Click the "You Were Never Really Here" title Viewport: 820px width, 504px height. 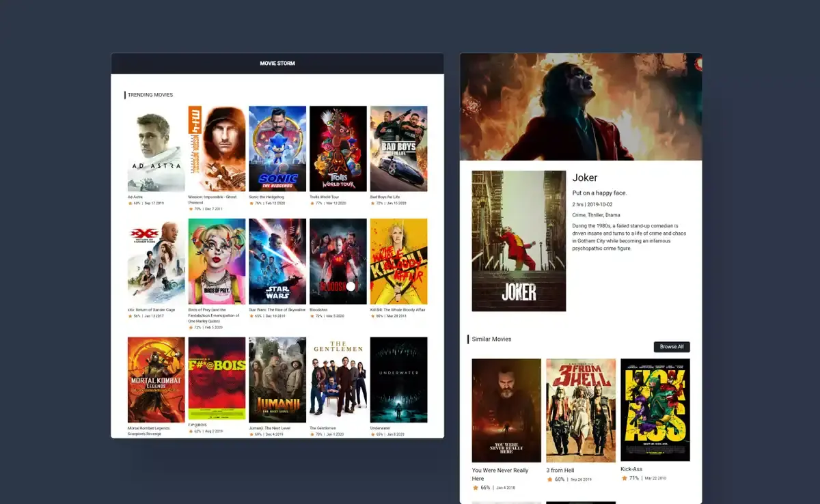point(500,475)
